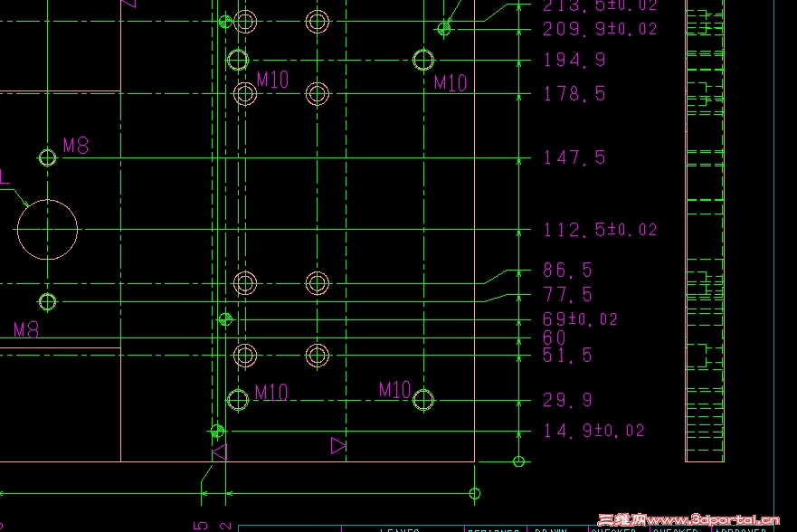This screenshot has height=532, width=797.
Task: Click the magenta left-pointing triangle marker
Action: [220, 451]
